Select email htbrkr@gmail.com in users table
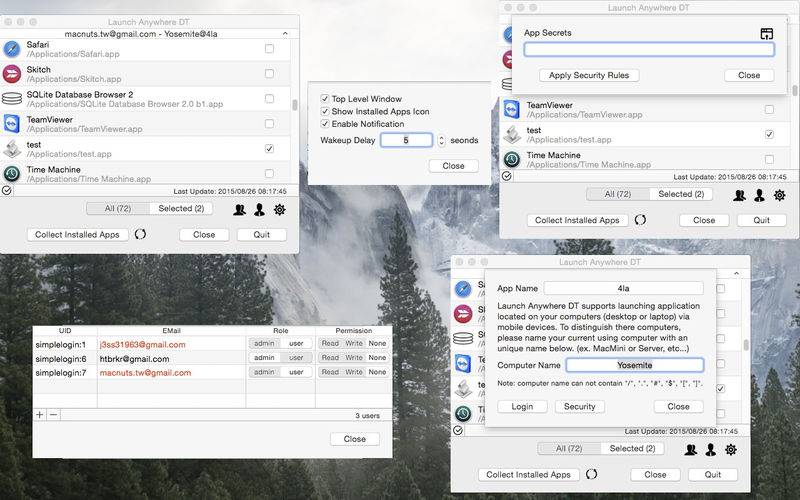 point(134,359)
